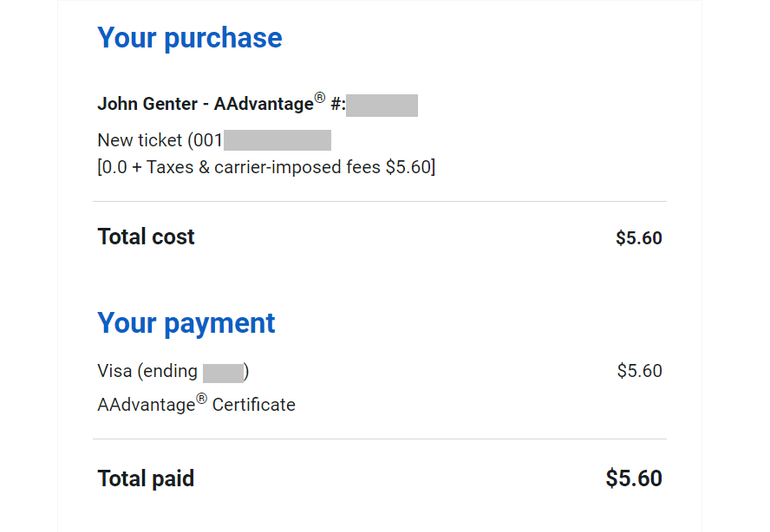The image size is (770, 532).
Task: Click the redacted Visa card digits box
Action: tap(223, 373)
